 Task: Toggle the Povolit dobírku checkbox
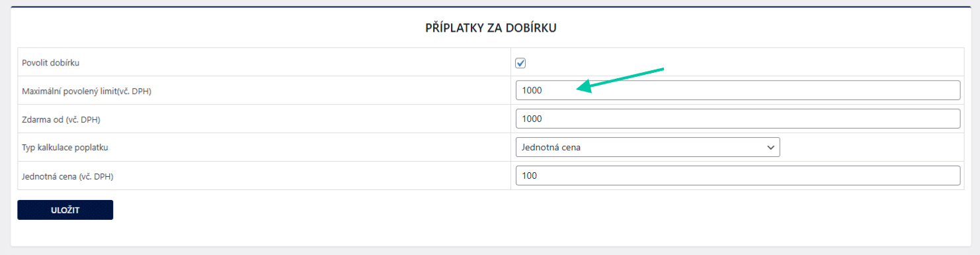pos(520,63)
